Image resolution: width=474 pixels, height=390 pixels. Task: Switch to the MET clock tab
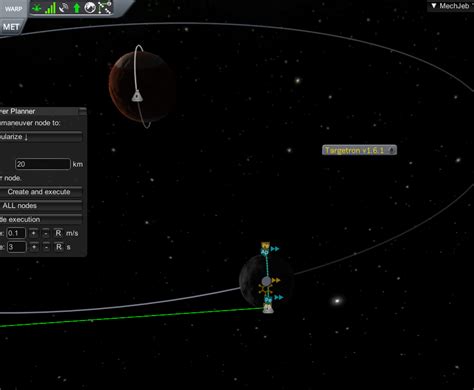[x=11, y=27]
